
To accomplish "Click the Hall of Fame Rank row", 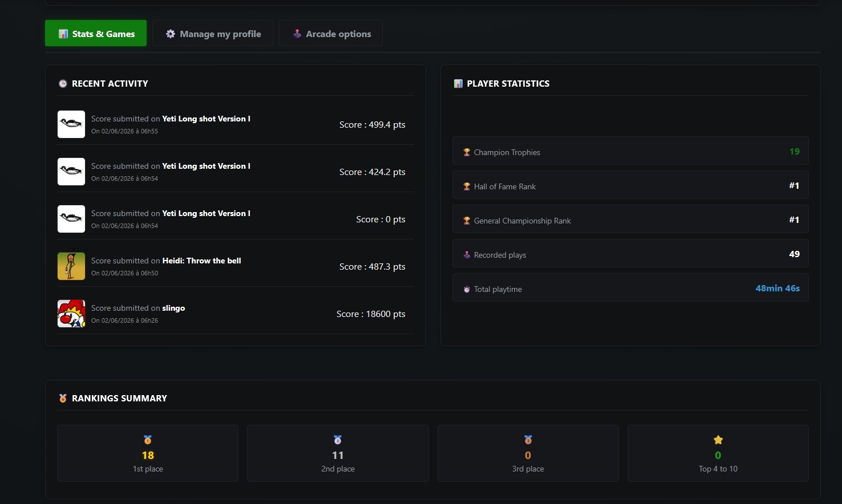I will point(630,185).
